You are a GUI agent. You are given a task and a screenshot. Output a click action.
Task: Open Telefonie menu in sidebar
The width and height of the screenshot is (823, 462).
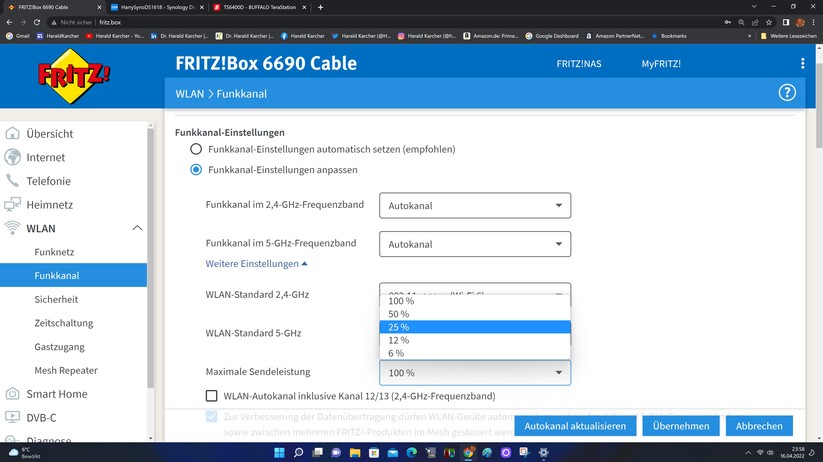pyautogui.click(x=48, y=181)
